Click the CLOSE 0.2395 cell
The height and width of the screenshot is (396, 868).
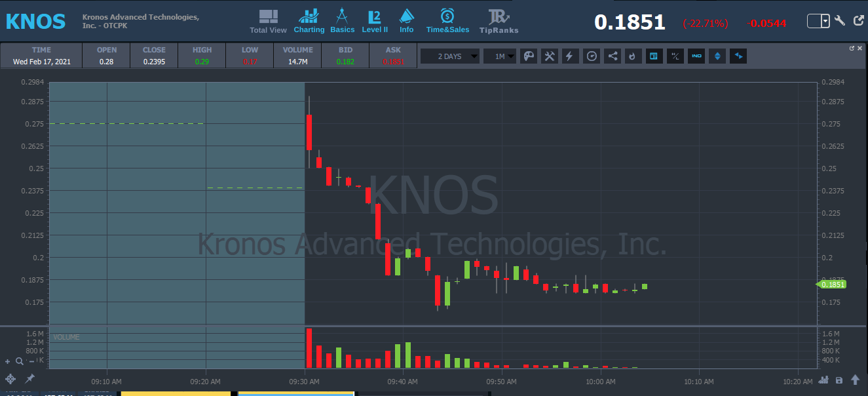click(155, 56)
